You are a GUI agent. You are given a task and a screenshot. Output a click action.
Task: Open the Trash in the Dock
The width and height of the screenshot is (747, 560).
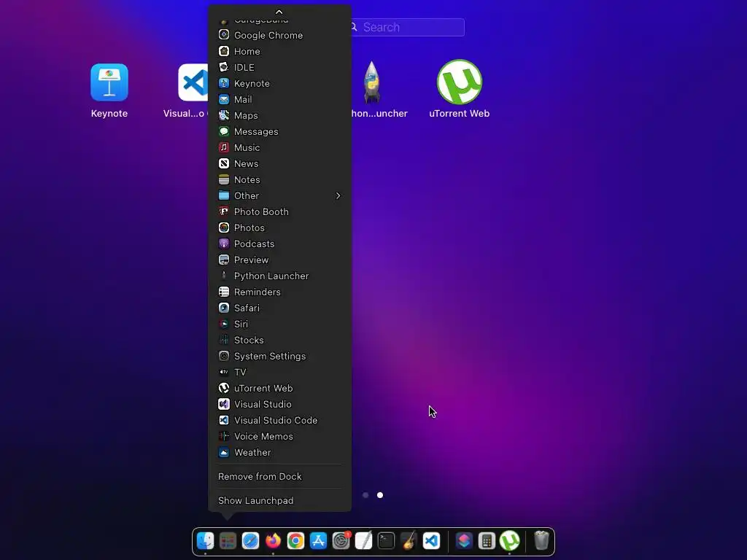542,541
